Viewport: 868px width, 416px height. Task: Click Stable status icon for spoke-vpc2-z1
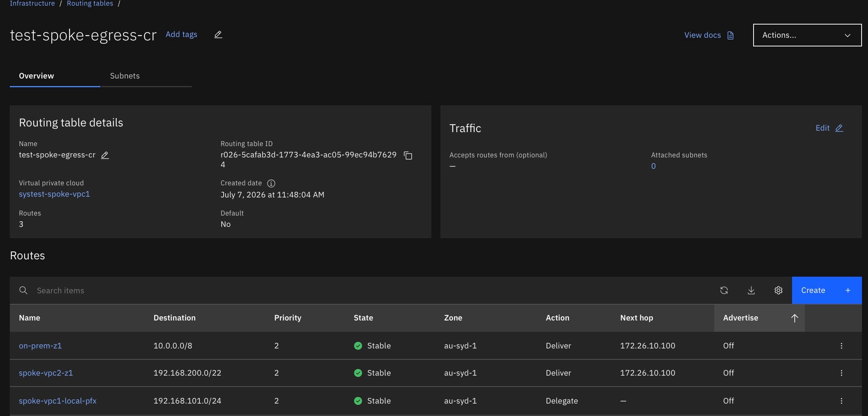tap(358, 373)
